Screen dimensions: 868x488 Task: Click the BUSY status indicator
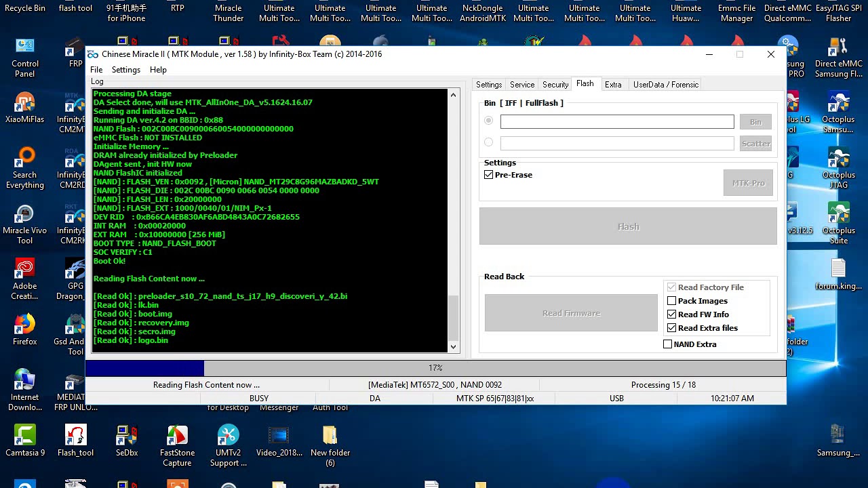pyautogui.click(x=259, y=399)
